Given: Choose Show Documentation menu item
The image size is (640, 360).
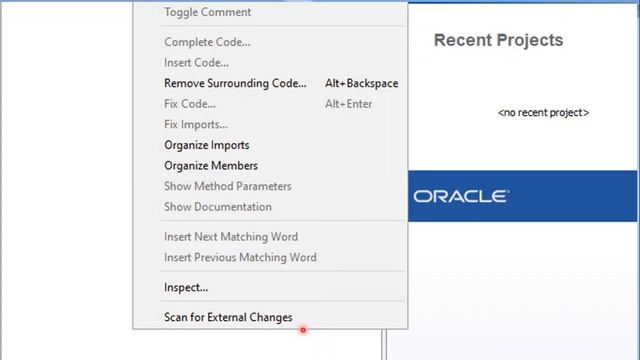Looking at the screenshot, I should [x=270, y=207].
